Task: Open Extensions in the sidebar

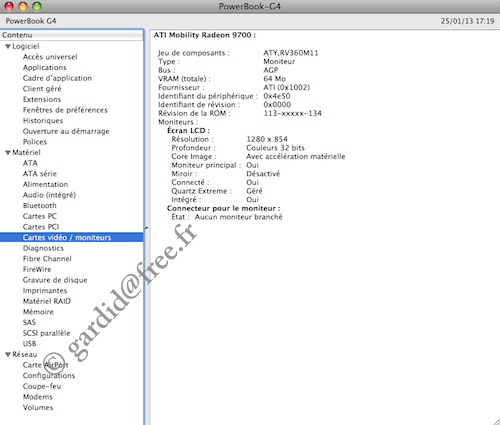Action: point(42,99)
